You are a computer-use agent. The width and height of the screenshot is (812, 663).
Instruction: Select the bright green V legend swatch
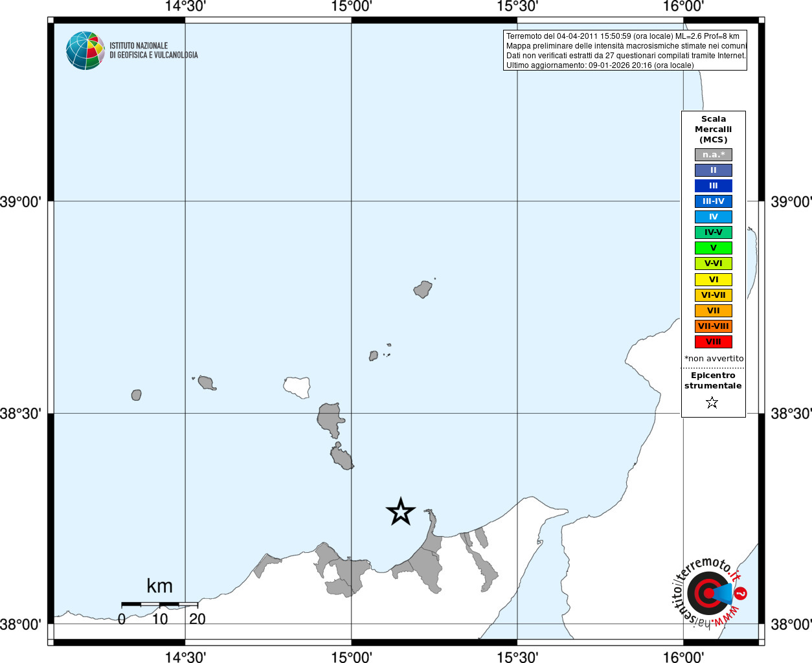714,248
